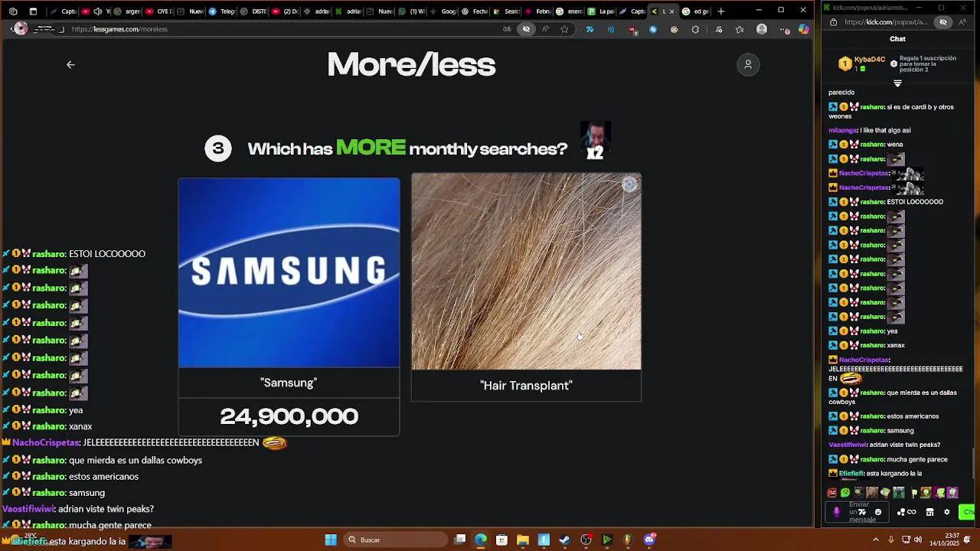980x551 pixels.
Task: Open File Explorer from taskbar
Action: pyautogui.click(x=523, y=540)
